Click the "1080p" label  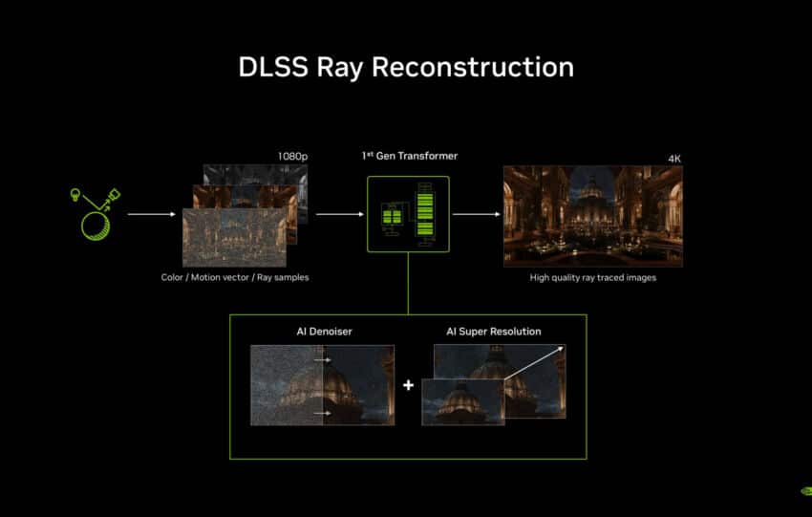292,156
